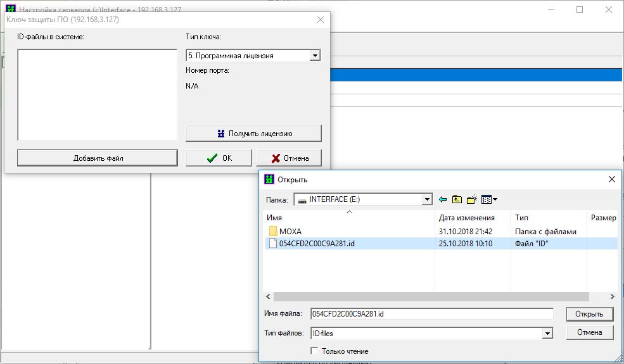Screen dimensions: 624x364
Task: Sort files by Имя column header
Action: point(348,218)
